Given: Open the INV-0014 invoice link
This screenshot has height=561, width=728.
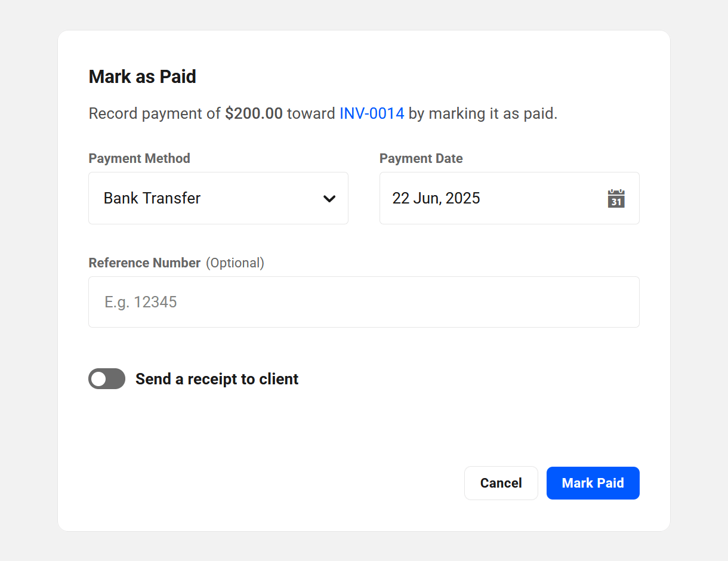Looking at the screenshot, I should coord(372,113).
